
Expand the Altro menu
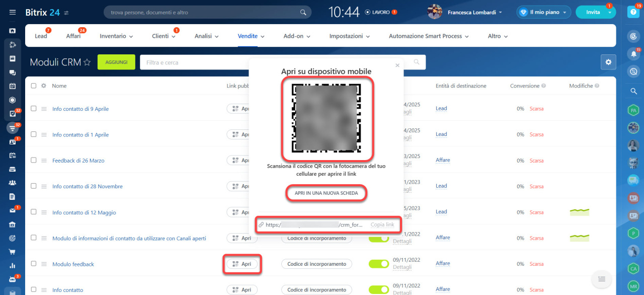click(498, 36)
